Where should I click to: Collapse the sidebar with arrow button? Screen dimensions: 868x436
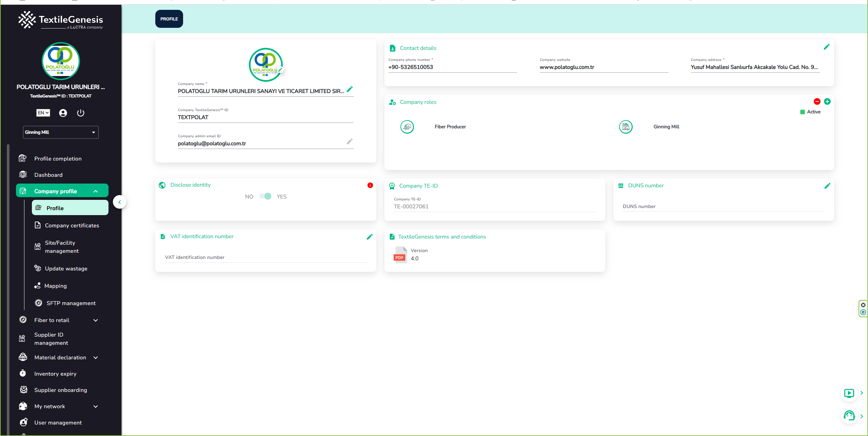120,202
